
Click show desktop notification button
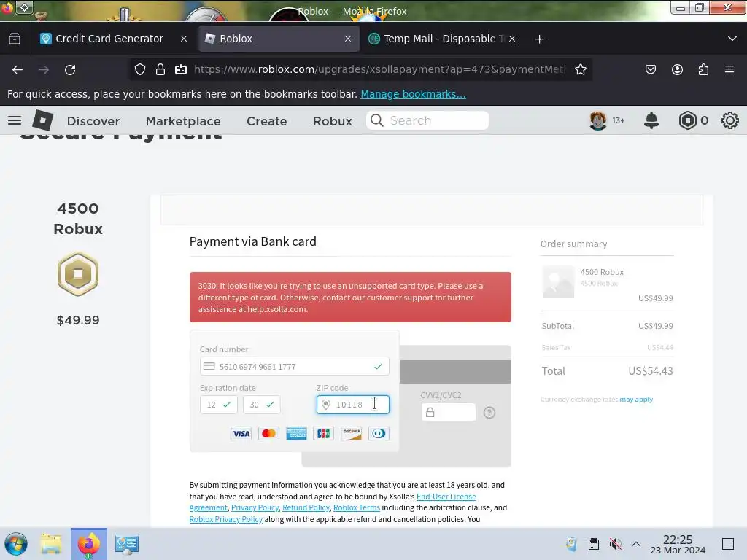point(728,544)
